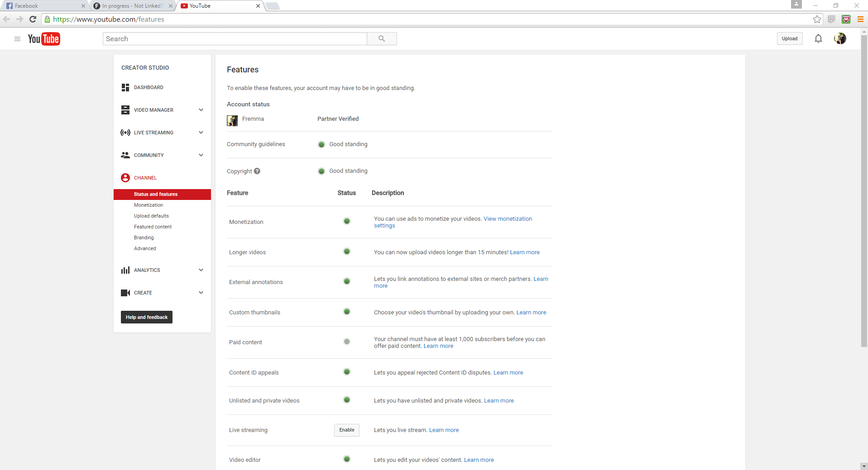Click the Partner Verified status text
Image resolution: width=868 pixels, height=470 pixels.
pyautogui.click(x=338, y=119)
